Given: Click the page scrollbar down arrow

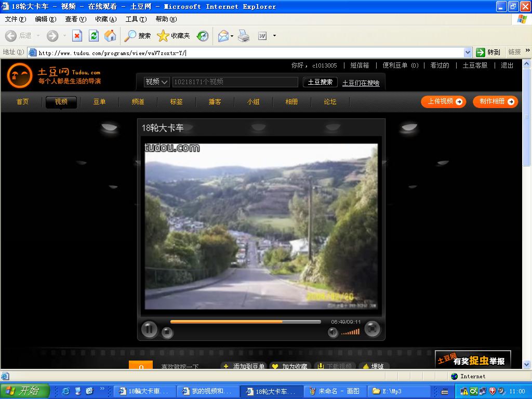Looking at the screenshot, I should 527,365.
